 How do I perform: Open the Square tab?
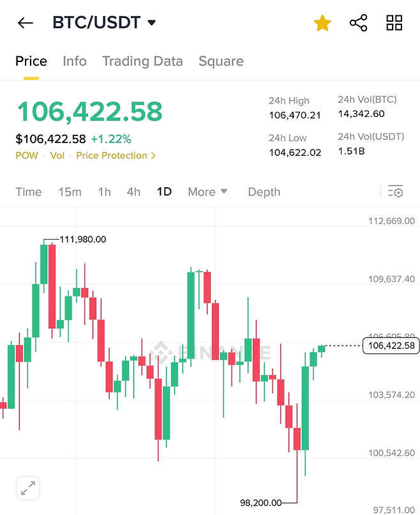[x=221, y=61]
